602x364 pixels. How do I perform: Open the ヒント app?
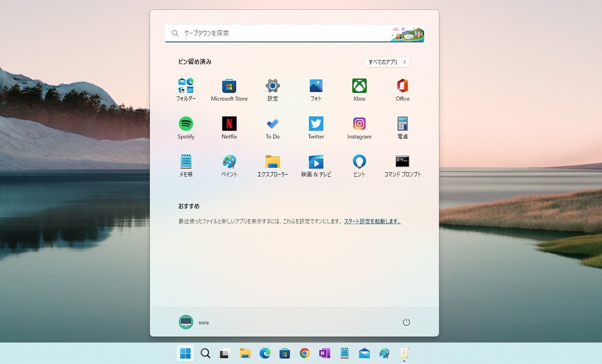[359, 165]
